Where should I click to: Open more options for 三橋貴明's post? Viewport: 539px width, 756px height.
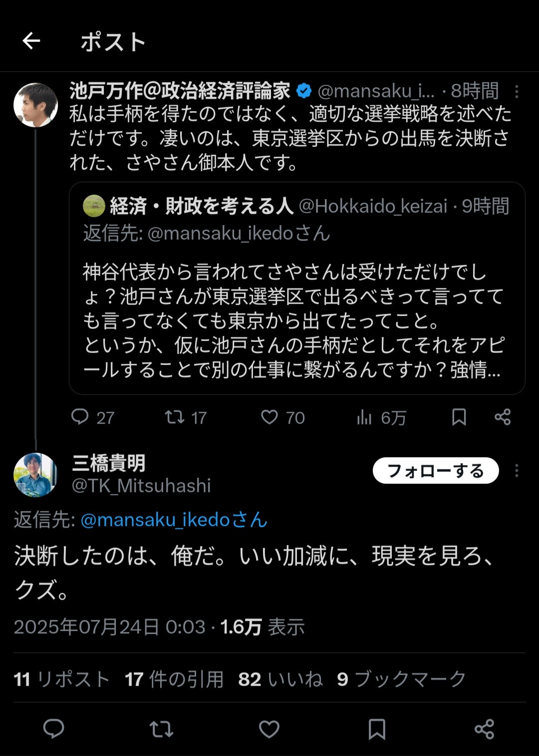click(x=517, y=471)
